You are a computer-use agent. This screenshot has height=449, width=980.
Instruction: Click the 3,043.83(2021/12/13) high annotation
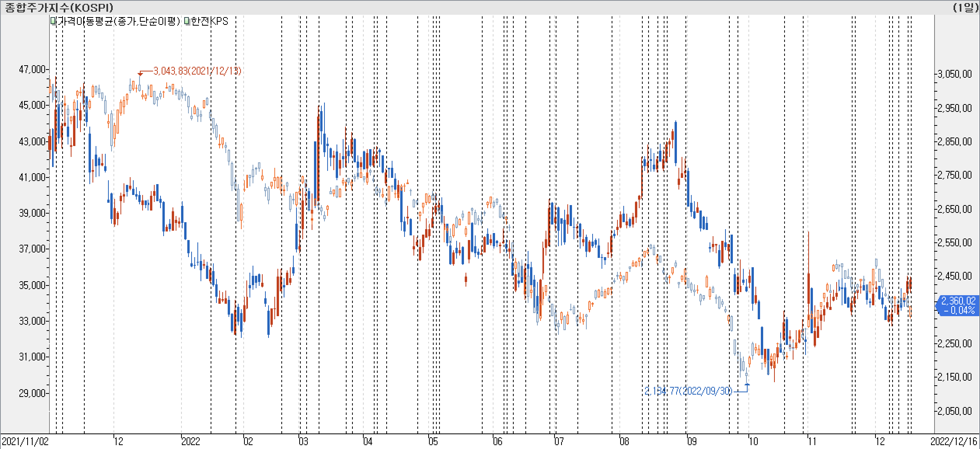[197, 71]
